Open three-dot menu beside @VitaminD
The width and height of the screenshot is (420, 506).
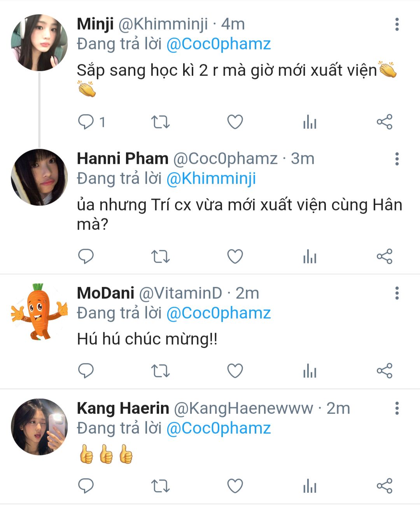(x=397, y=293)
